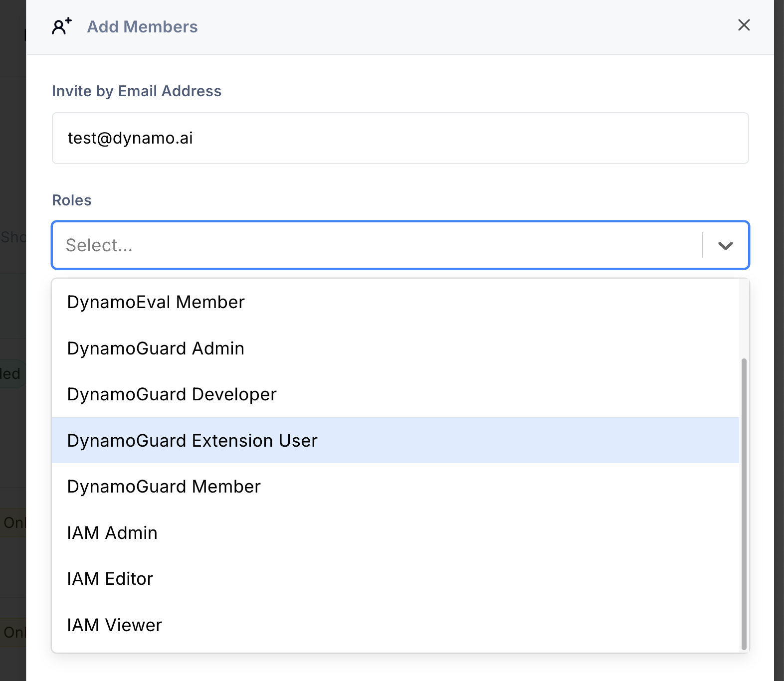This screenshot has width=784, height=681.
Task: Pick the IAM Editor role
Action: (395, 579)
